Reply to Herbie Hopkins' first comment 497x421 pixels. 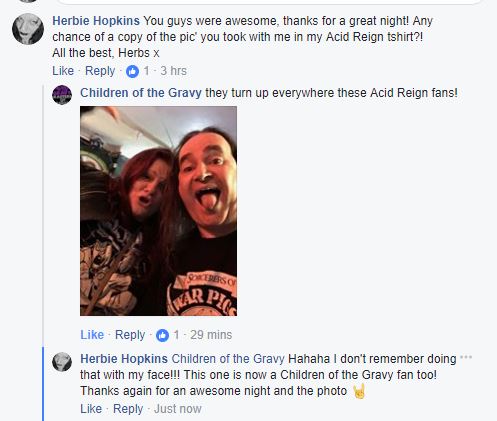(100, 71)
